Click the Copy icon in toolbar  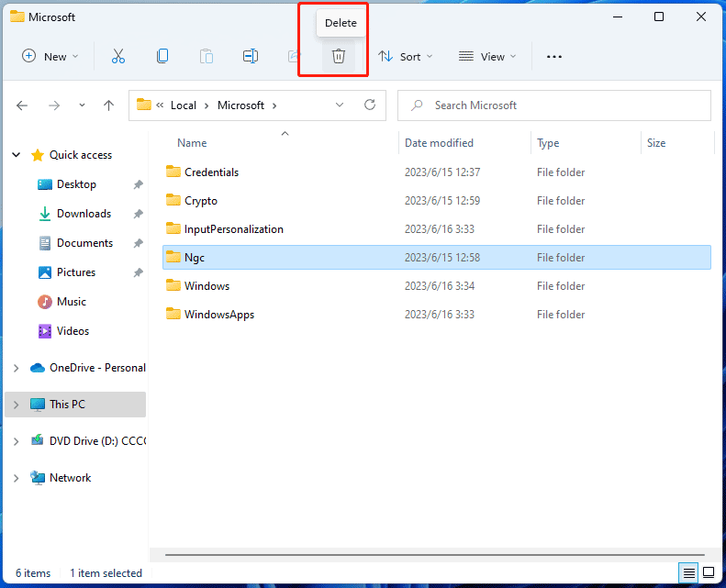162,57
